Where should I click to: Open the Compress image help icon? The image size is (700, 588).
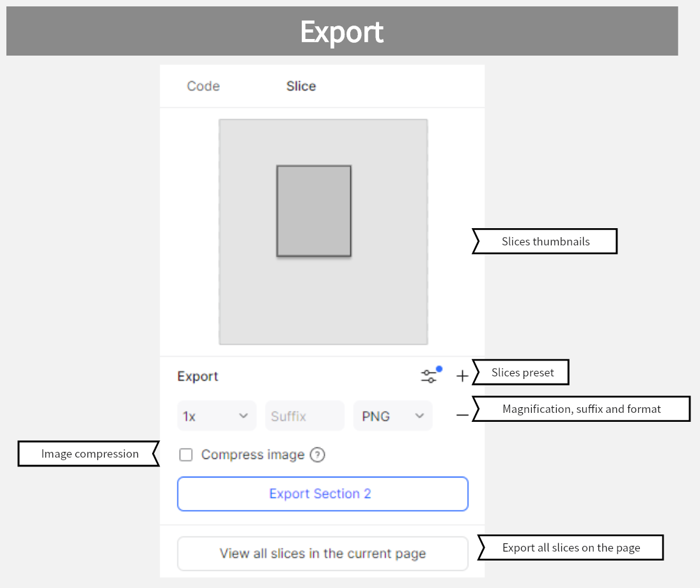pos(318,454)
